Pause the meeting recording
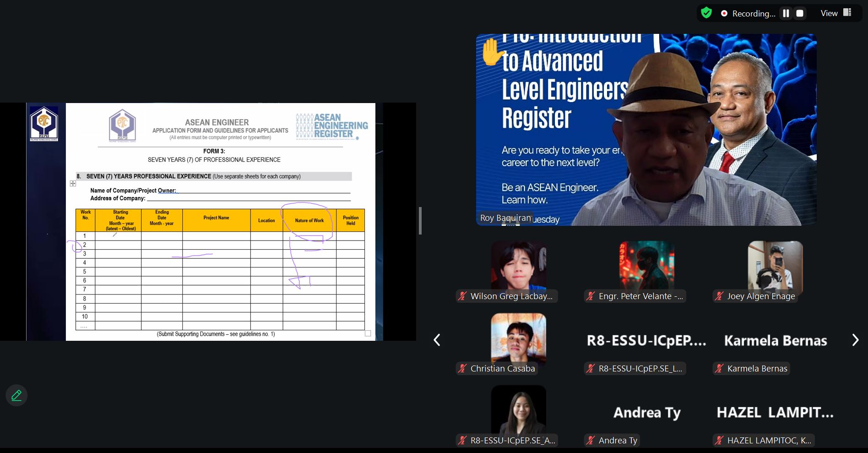 (786, 13)
